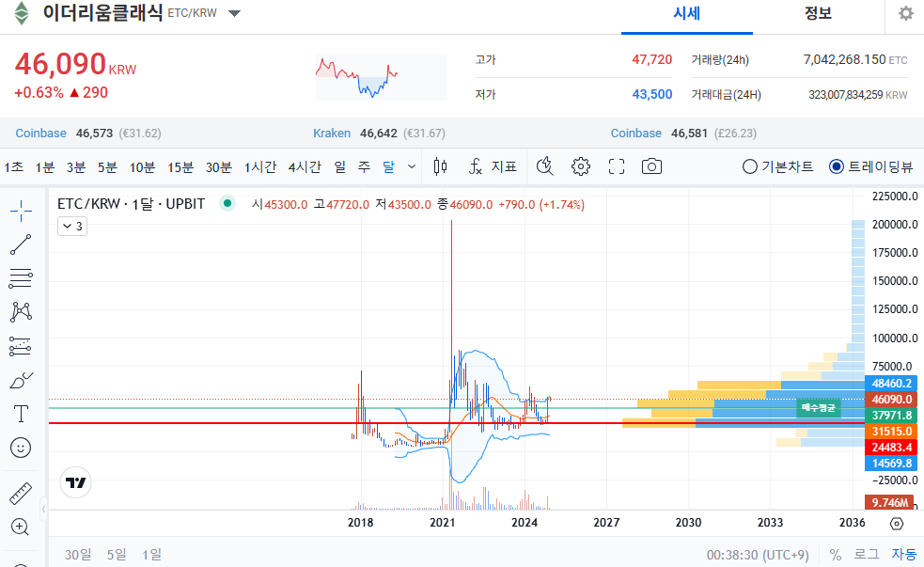Select the 기본차트 radio option

point(778,167)
